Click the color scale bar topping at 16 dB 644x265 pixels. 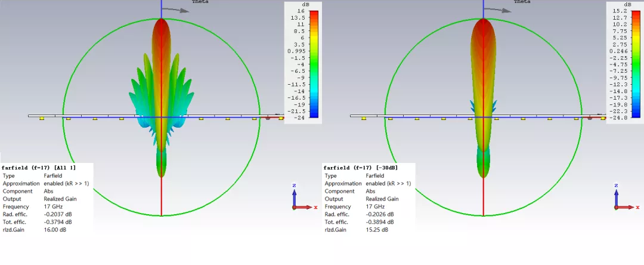314,64
